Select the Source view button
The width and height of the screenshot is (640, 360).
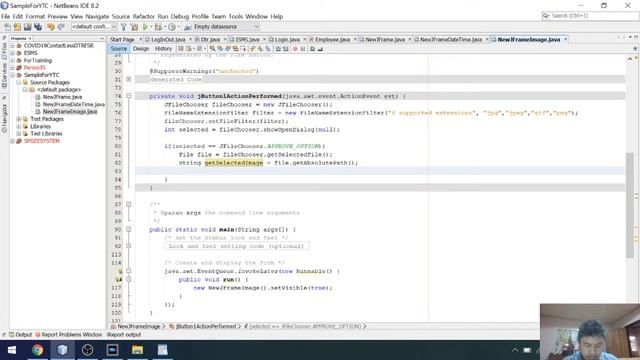click(x=119, y=49)
